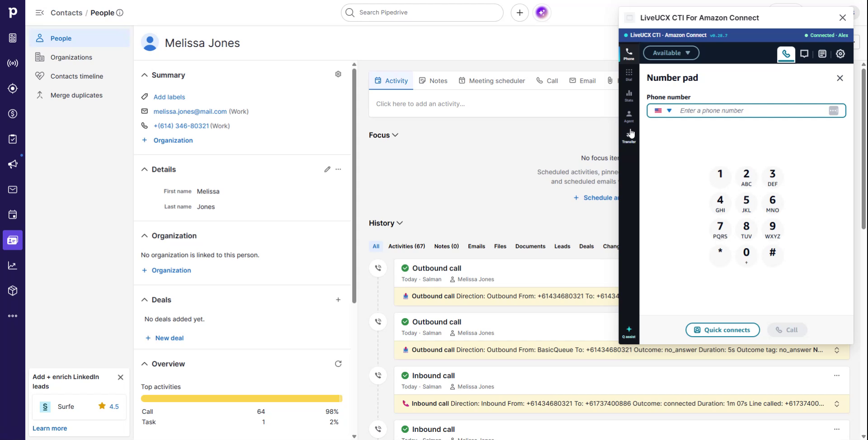Open Merge duplicates in the contacts menu
Image resolution: width=868 pixels, height=440 pixels.
(x=80, y=95)
